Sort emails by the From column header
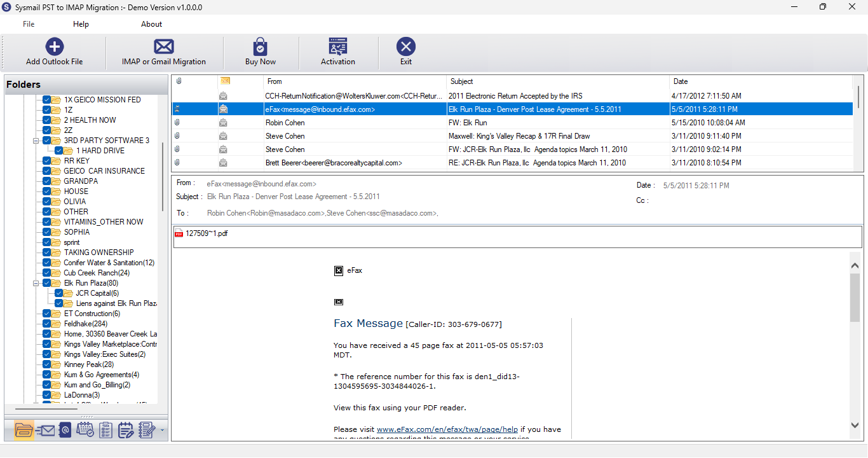The image size is (868, 458). 355,81
